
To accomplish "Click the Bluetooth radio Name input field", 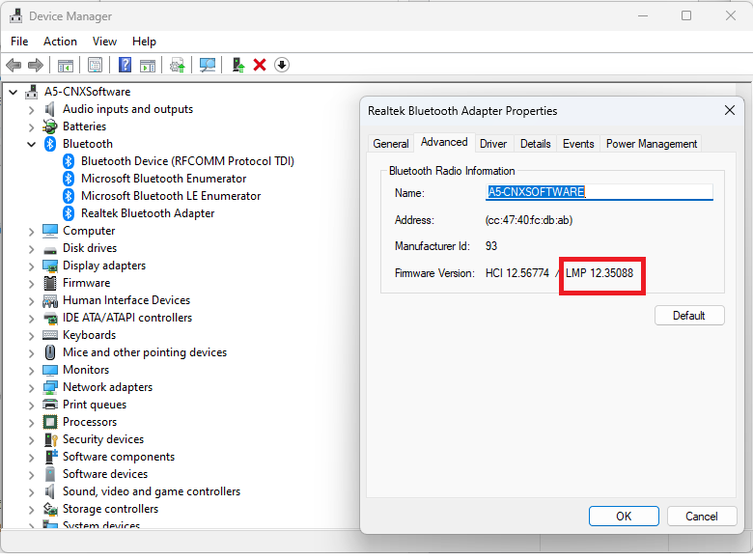I will pos(599,192).
